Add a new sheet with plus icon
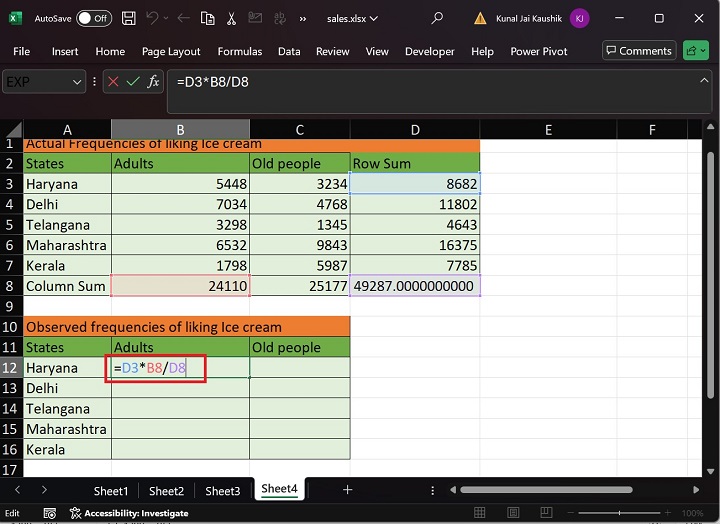The image size is (720, 524). (347, 489)
